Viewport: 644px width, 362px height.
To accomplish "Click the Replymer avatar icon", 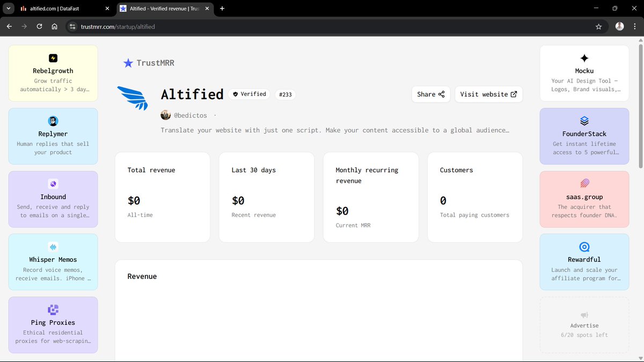I will pos(53,121).
